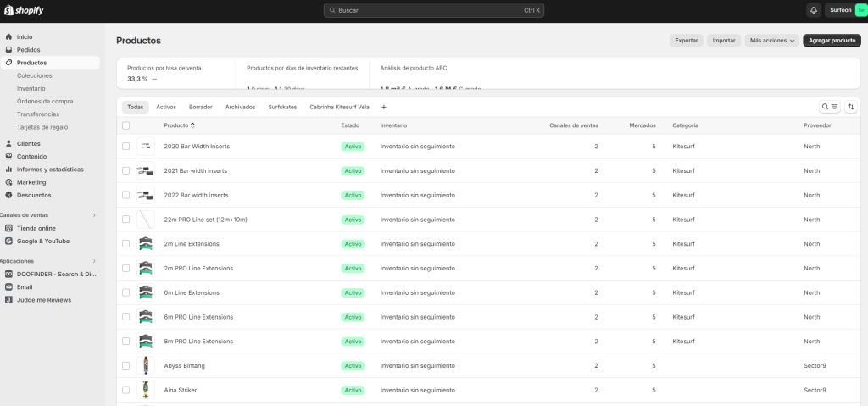This screenshot has height=406, width=868.
Task: Expand the Canales de ventas section
Action: (x=94, y=215)
